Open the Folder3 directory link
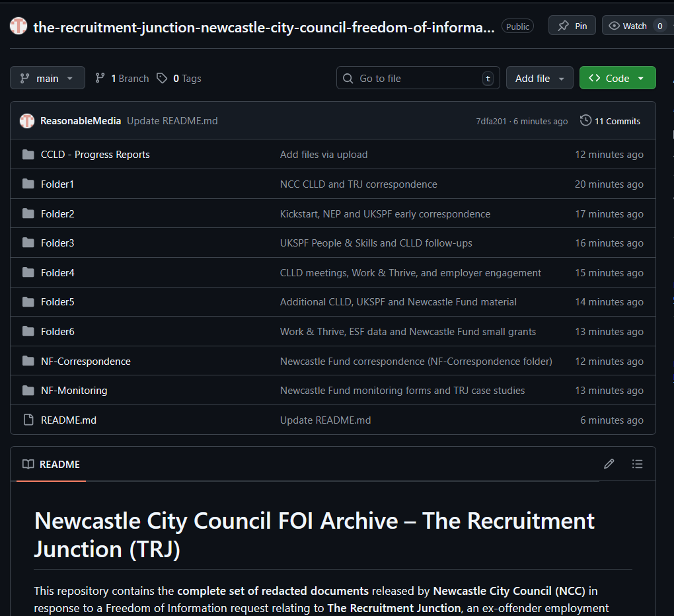The height and width of the screenshot is (616, 674). click(x=57, y=243)
